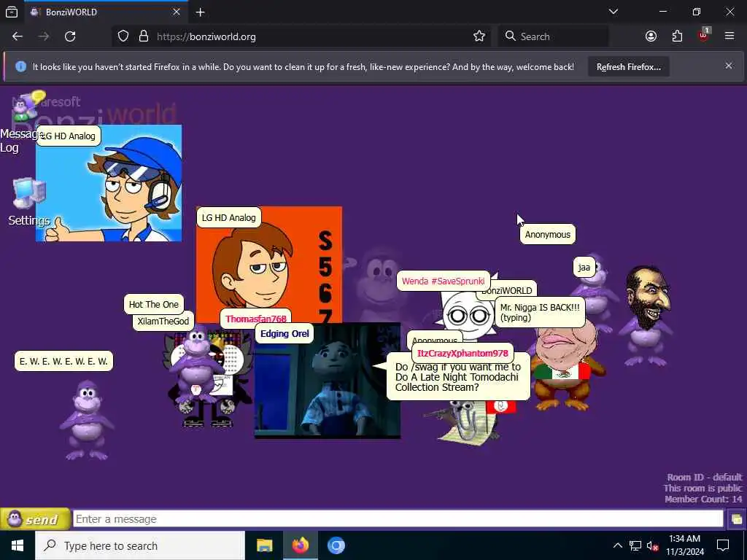Open File Explorer from taskbar

pyautogui.click(x=264, y=545)
